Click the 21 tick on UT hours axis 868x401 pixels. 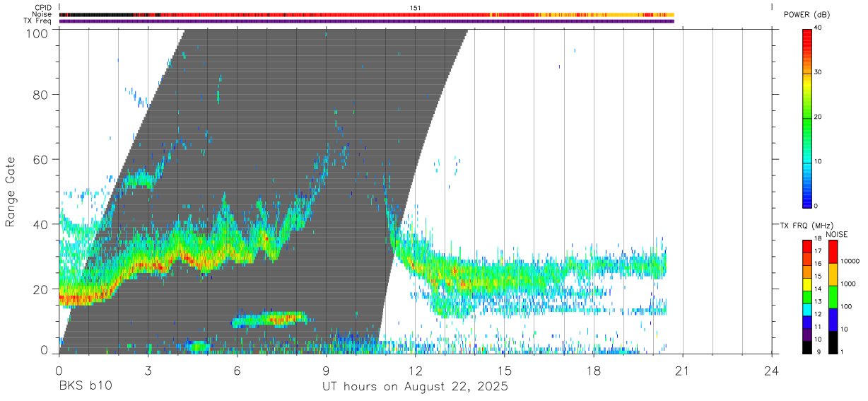(683, 370)
